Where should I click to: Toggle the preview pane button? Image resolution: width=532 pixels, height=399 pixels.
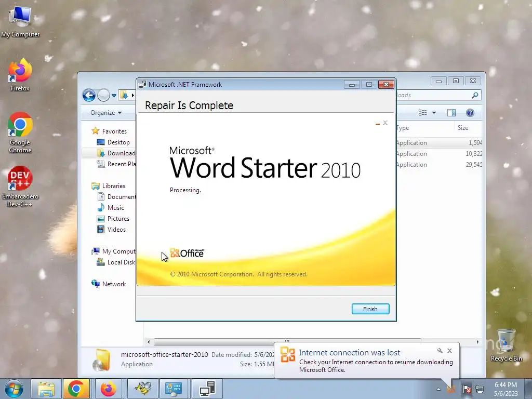pos(451,113)
